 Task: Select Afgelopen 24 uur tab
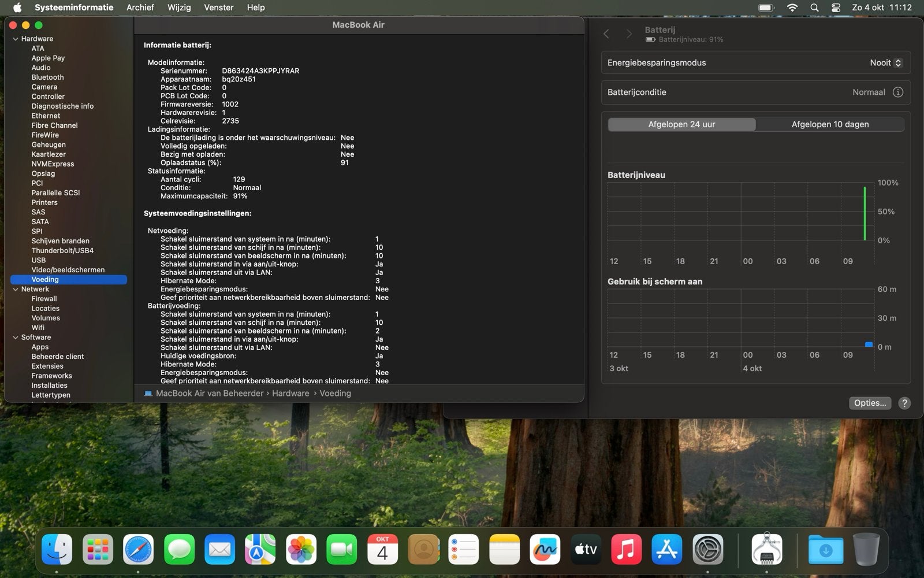point(681,124)
